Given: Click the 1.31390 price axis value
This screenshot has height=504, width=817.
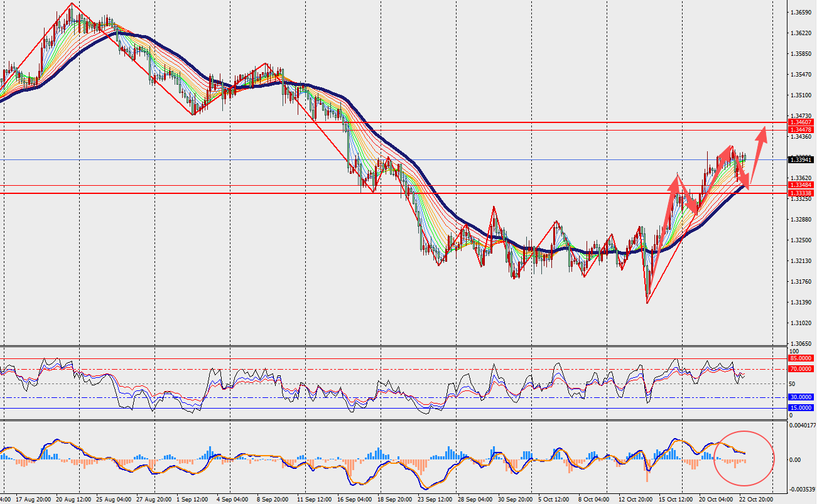Looking at the screenshot, I should pyautogui.click(x=801, y=303).
